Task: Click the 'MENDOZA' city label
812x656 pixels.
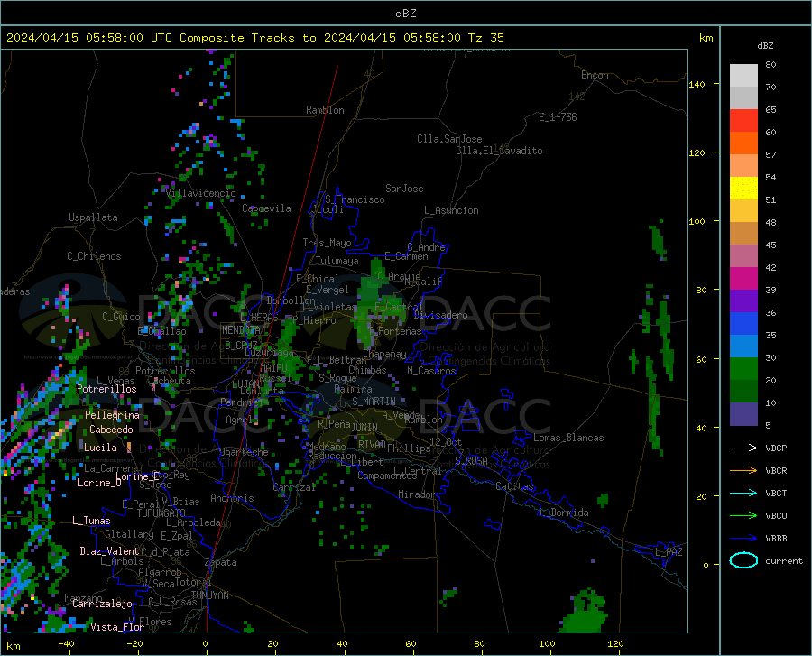Action: coord(241,330)
